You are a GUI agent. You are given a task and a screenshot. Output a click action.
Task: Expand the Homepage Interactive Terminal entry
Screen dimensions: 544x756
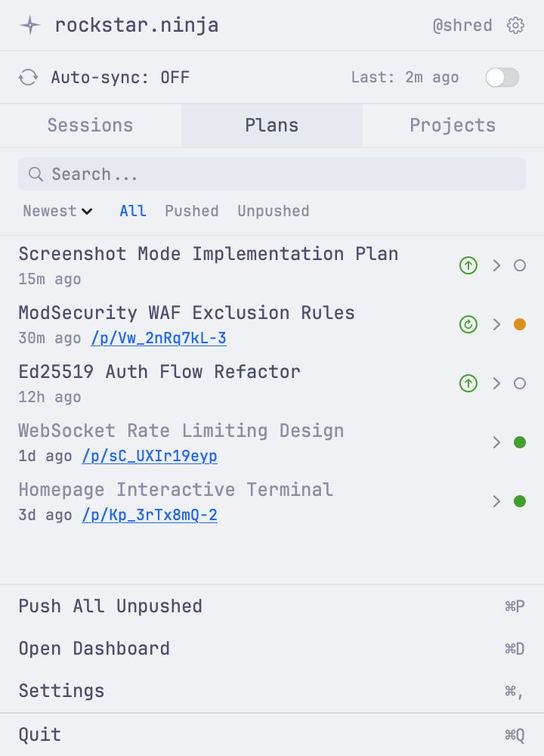coord(496,501)
